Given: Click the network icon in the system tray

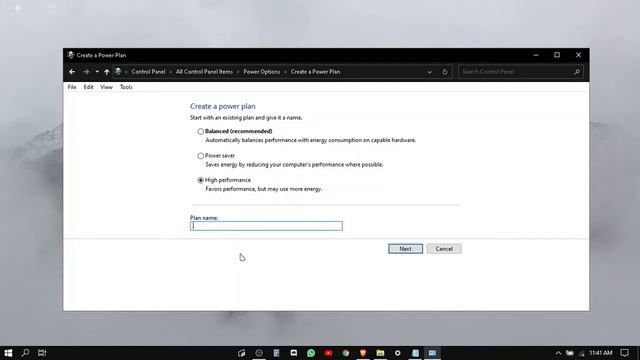Looking at the screenshot, I should point(582,353).
